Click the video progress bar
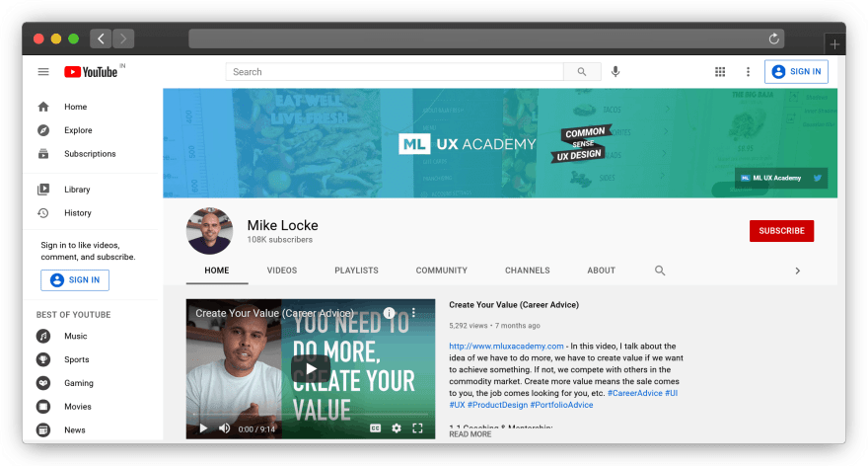Viewport: 868px width, 466px height. (311, 415)
